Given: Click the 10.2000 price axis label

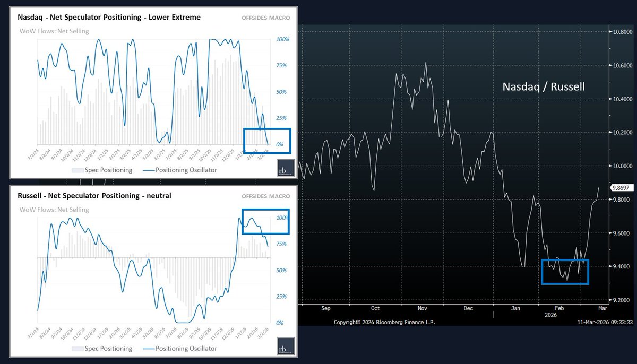Looking at the screenshot, I should [622, 133].
